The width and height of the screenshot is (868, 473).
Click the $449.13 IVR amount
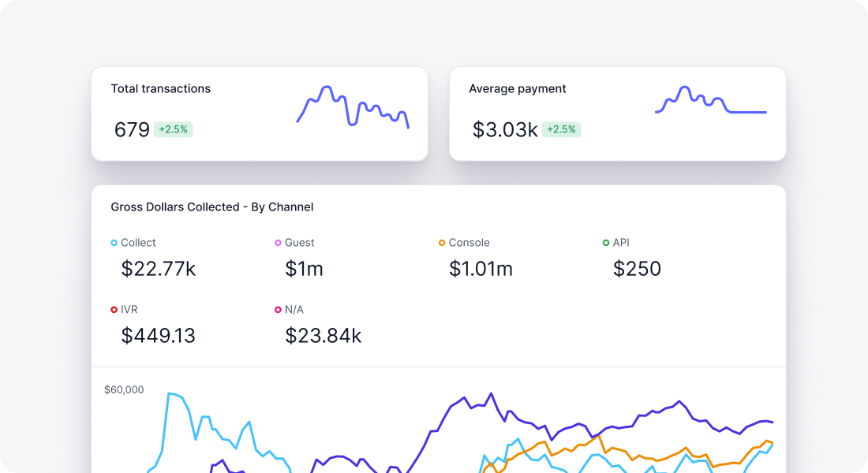click(159, 336)
